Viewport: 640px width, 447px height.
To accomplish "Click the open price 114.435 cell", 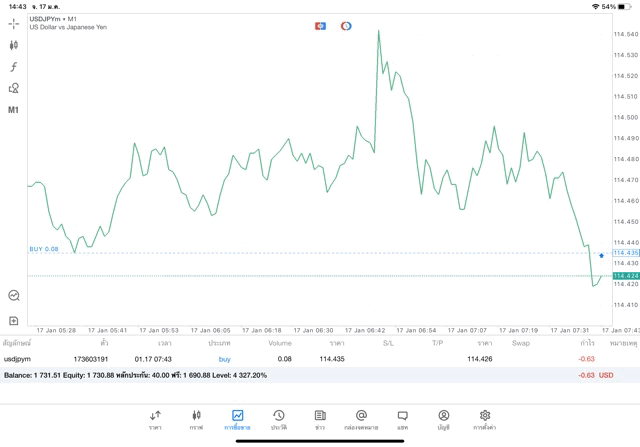I will click(332, 359).
